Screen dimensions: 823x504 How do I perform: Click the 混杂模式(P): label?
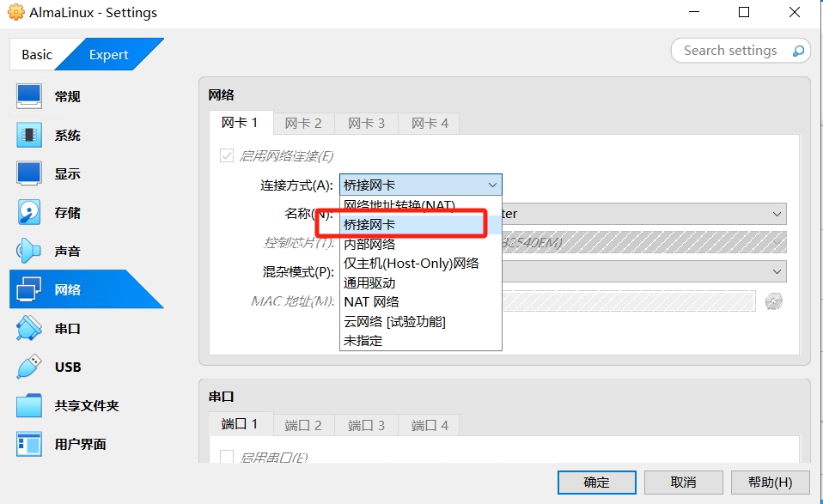(297, 271)
